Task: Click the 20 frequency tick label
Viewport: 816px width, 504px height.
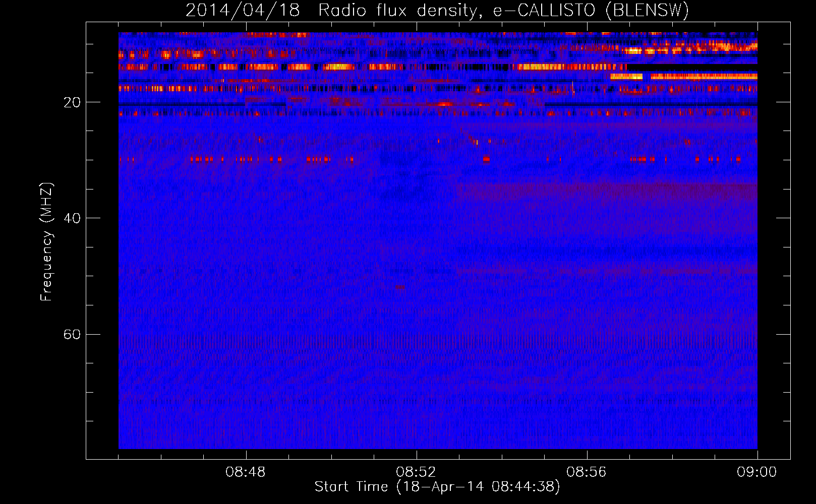Action: pyautogui.click(x=72, y=102)
